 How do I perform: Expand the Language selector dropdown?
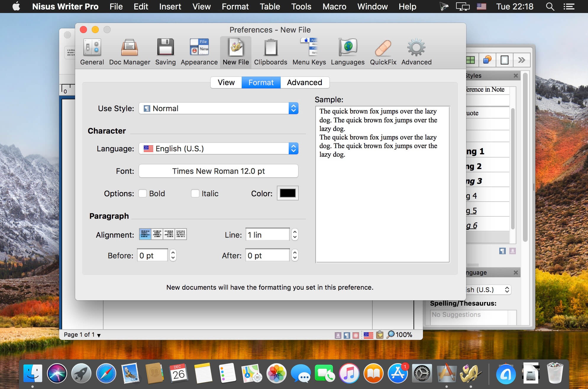point(294,149)
